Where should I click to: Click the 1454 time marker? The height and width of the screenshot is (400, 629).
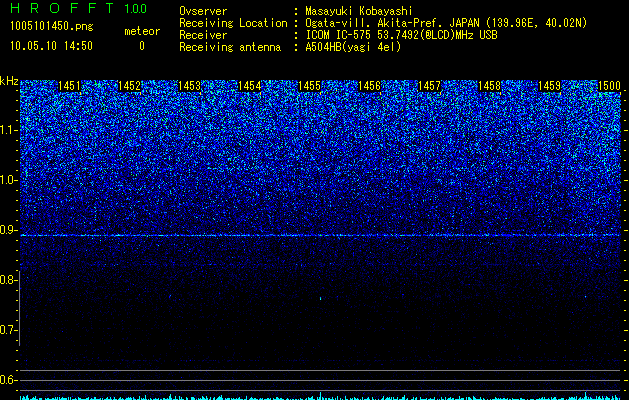(x=249, y=86)
